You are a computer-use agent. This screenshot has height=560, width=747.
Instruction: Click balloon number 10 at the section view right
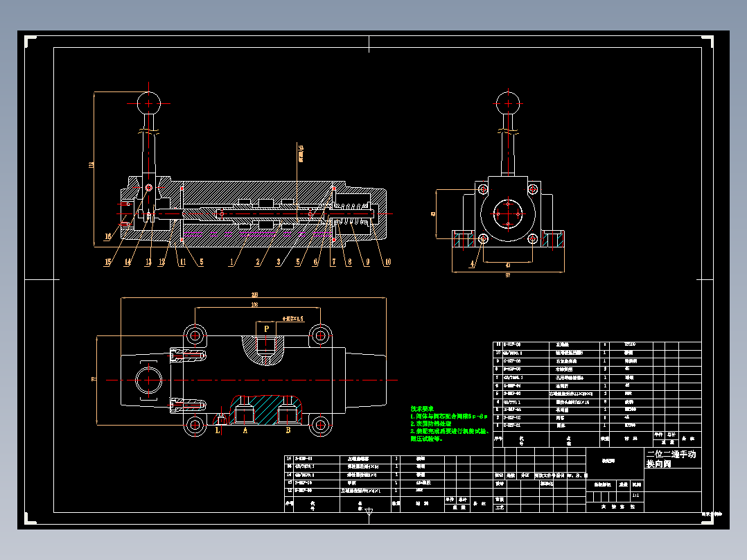pyautogui.click(x=388, y=263)
